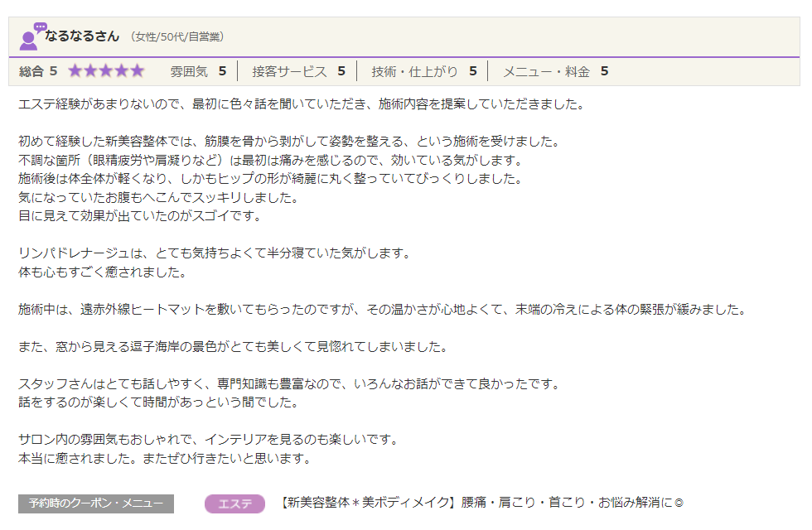Click the gray 予約時のクーポン・メニュー label
The height and width of the screenshot is (530, 812).
(96, 503)
